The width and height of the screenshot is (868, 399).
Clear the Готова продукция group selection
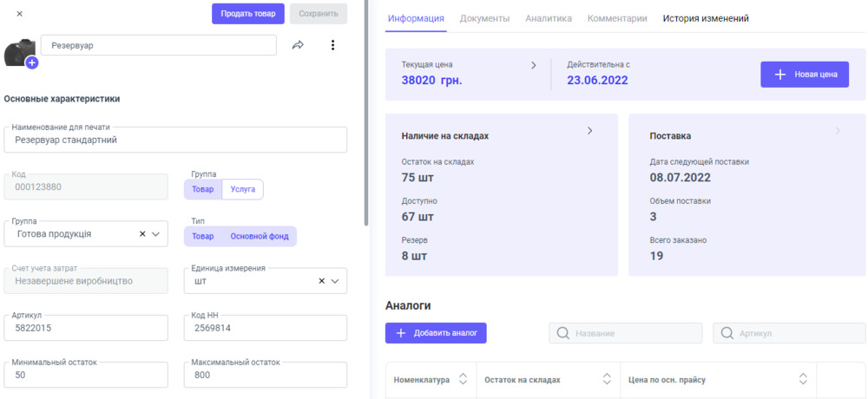tap(142, 234)
